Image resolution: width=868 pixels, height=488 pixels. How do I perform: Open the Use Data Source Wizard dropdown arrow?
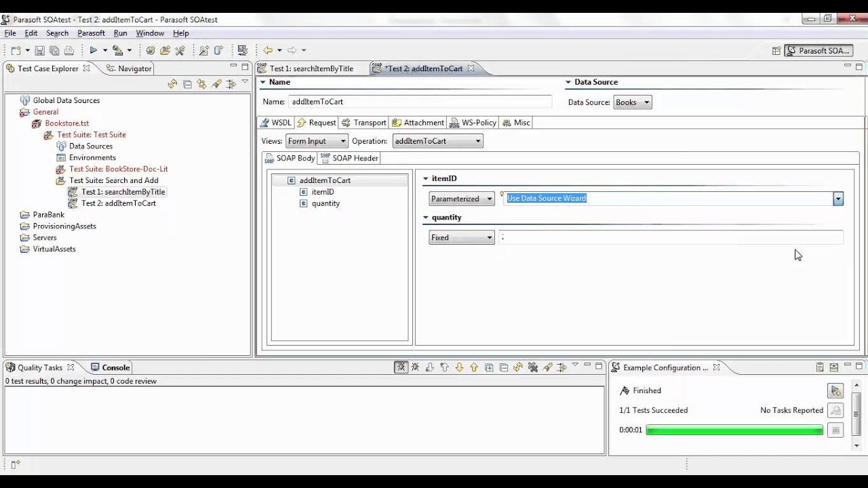(838, 199)
